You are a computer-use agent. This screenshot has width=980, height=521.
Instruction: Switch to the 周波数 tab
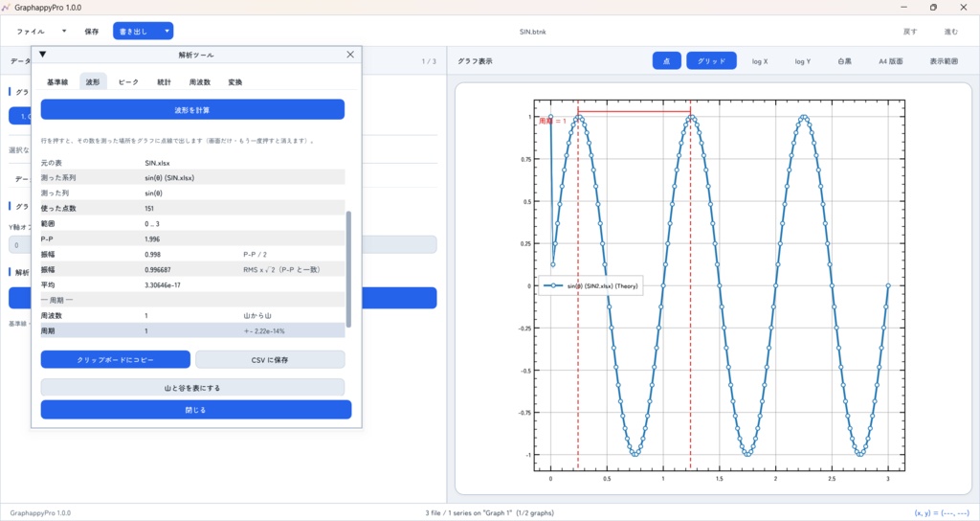(200, 82)
